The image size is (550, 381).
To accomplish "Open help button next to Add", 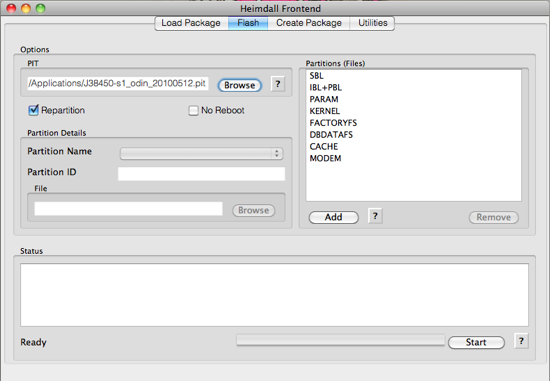I will tap(375, 216).
